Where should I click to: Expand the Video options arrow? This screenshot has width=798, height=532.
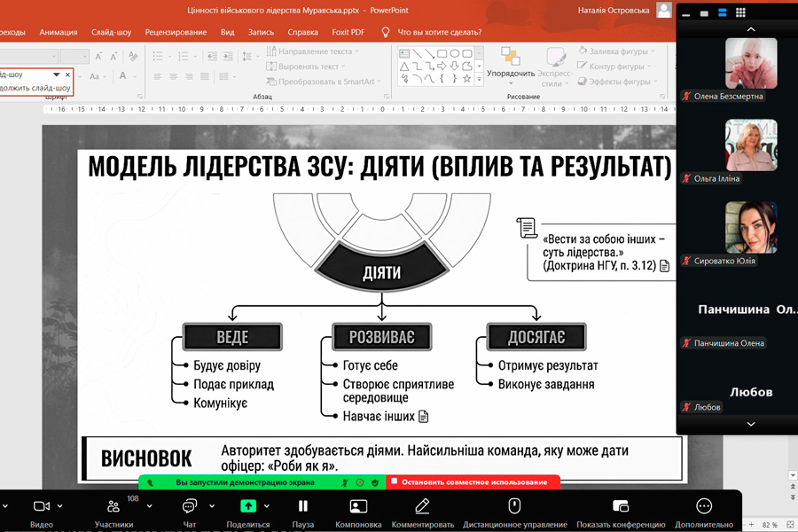[x=60, y=506]
